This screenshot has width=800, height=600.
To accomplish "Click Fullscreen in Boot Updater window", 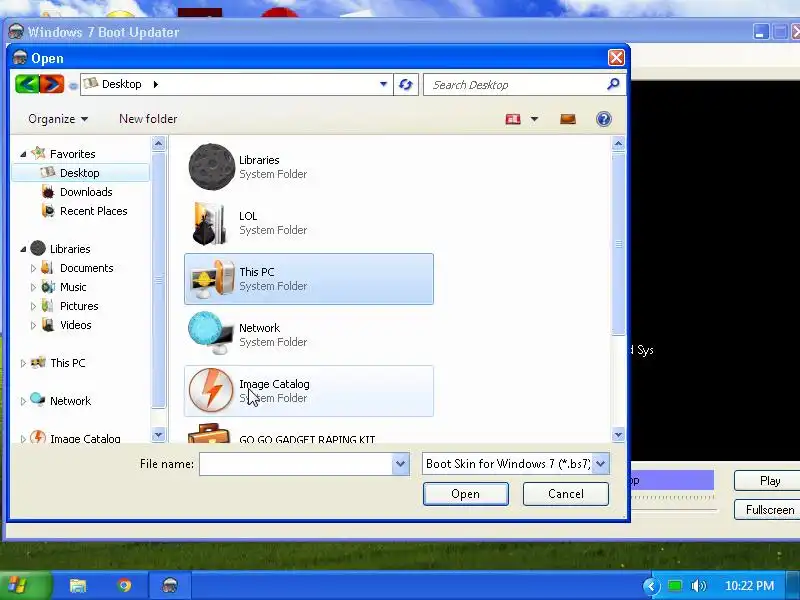I will [x=769, y=510].
